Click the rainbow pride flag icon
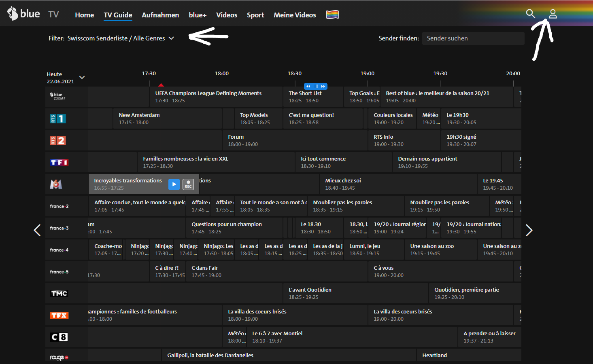This screenshot has width=593, height=364. coord(332,15)
